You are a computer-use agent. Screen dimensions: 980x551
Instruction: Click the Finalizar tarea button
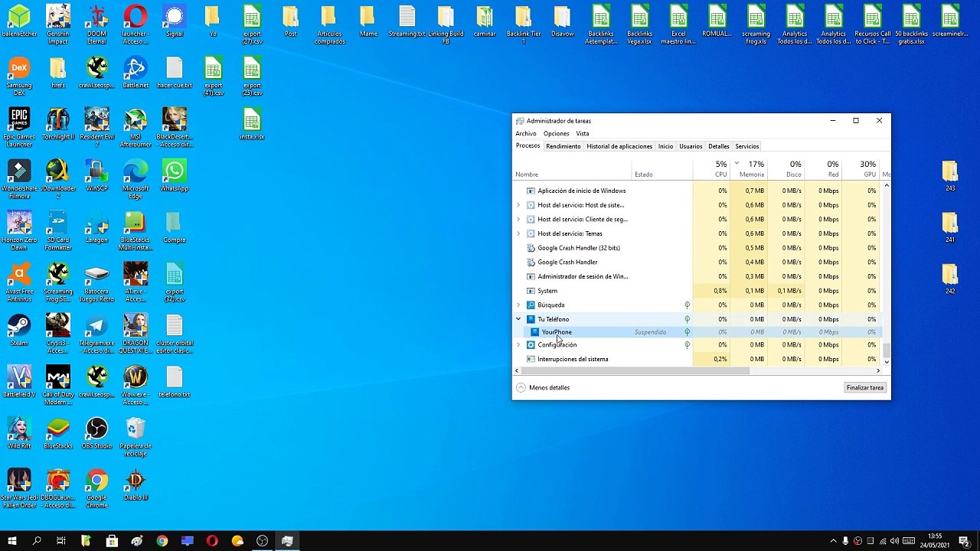[x=865, y=388]
